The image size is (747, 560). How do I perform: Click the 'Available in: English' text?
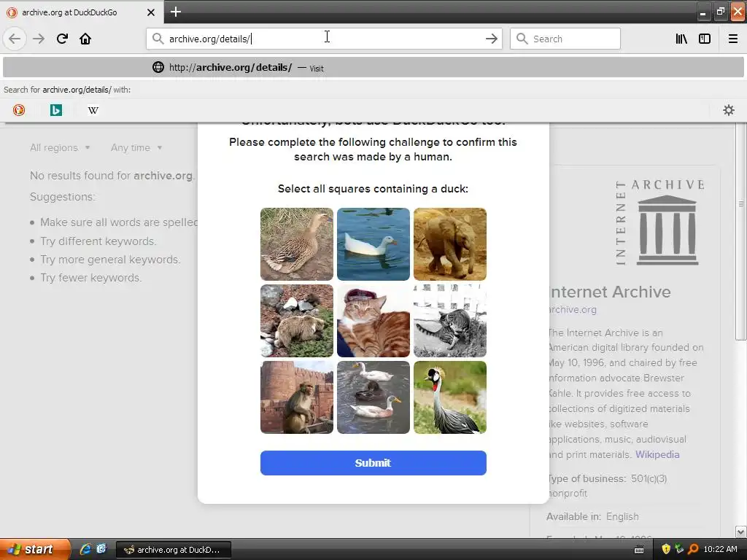click(592, 517)
